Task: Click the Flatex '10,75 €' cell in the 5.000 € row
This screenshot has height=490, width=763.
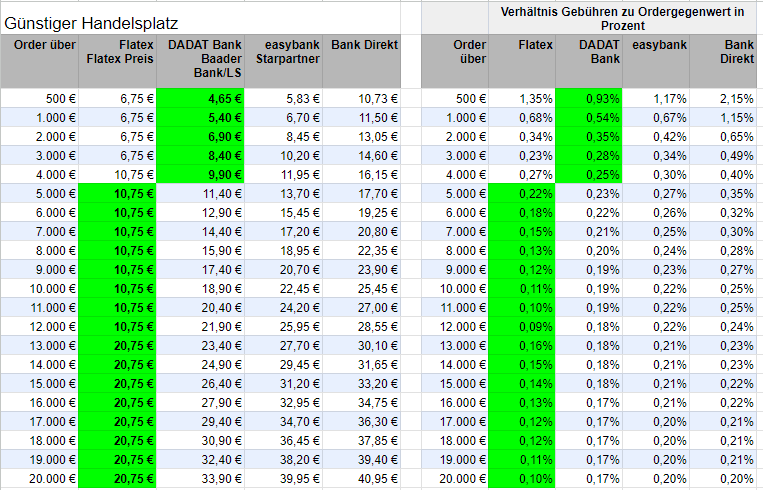Action: pos(118,194)
